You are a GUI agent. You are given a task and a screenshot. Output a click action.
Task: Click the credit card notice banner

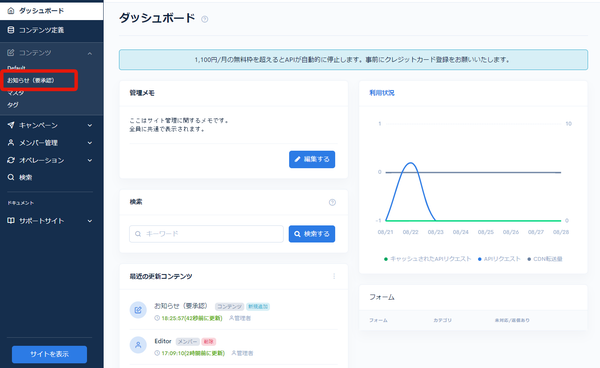[x=353, y=60]
